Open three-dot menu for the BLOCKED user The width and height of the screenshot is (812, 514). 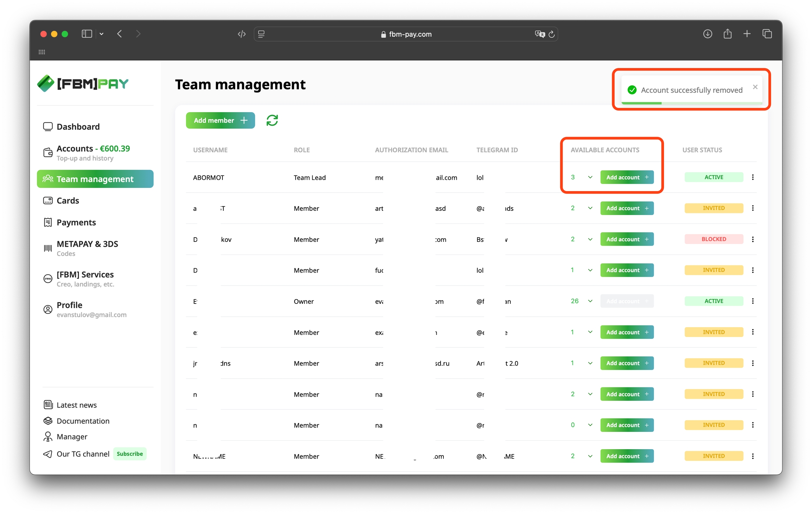753,239
